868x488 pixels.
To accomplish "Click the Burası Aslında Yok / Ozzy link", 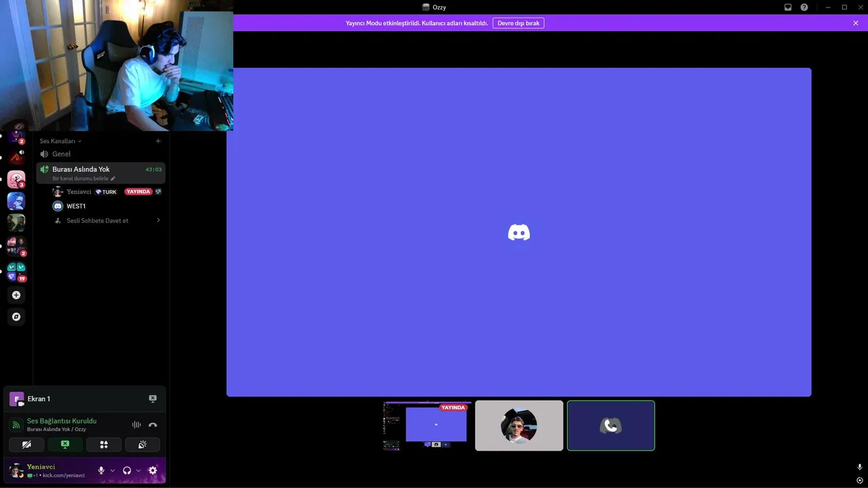I will click(x=56, y=429).
